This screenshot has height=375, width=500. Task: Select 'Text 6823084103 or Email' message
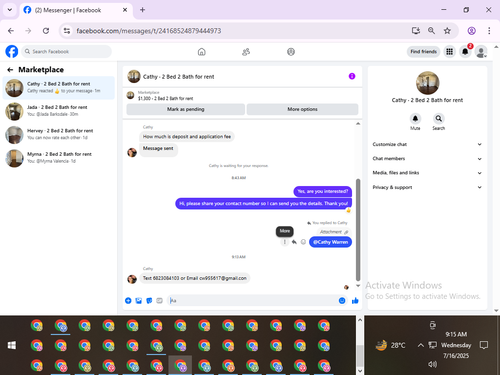(195, 278)
